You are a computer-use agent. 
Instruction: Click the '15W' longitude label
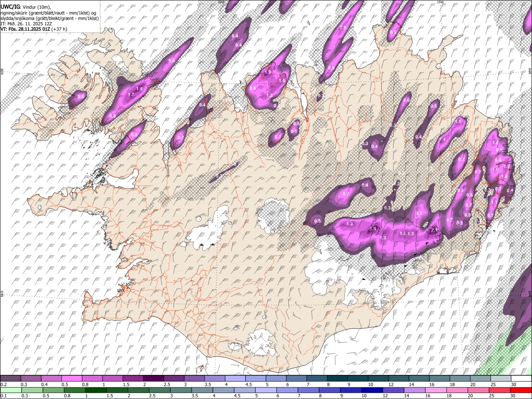(x=441, y=2)
